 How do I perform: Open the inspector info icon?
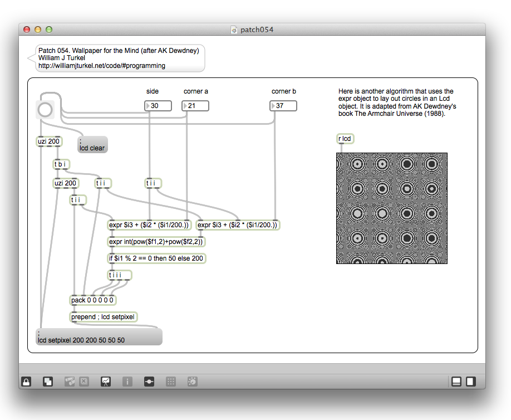[127, 382]
